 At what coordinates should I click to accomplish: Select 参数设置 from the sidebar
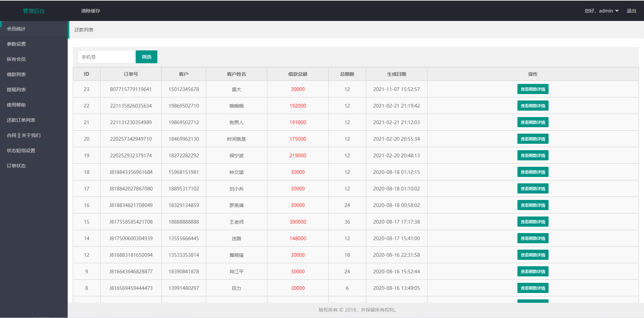[x=17, y=44]
